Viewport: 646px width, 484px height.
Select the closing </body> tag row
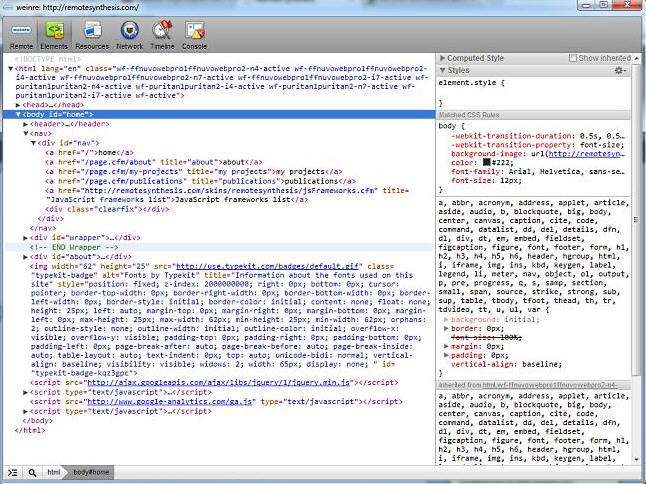pos(37,421)
